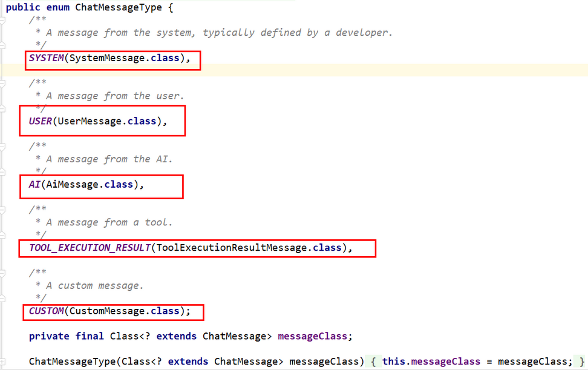588x370 pixels.
Task: Click 'class' keyword in the CUSTOM line
Action: tap(165, 311)
